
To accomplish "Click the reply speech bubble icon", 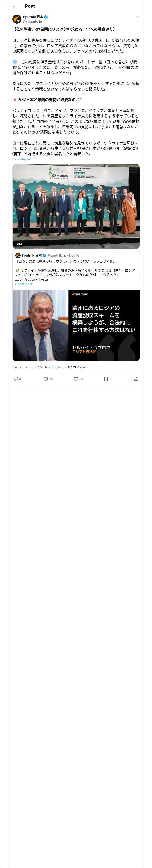I will 16,379.
